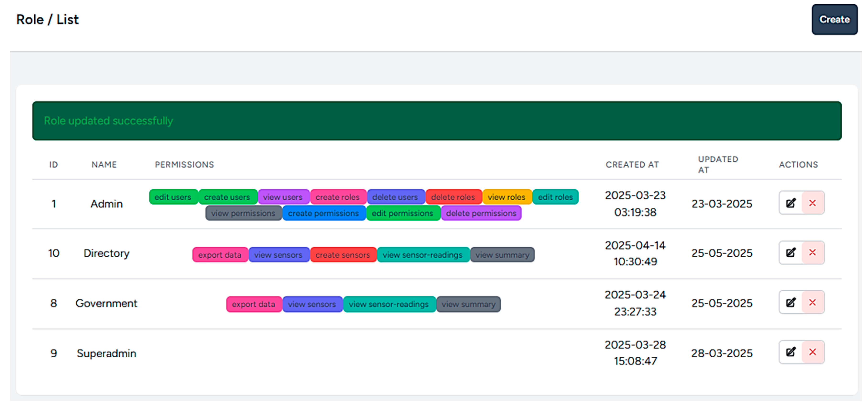The height and width of the screenshot is (409, 868).
Task: Click the PERMISSIONS column header
Action: tap(184, 165)
